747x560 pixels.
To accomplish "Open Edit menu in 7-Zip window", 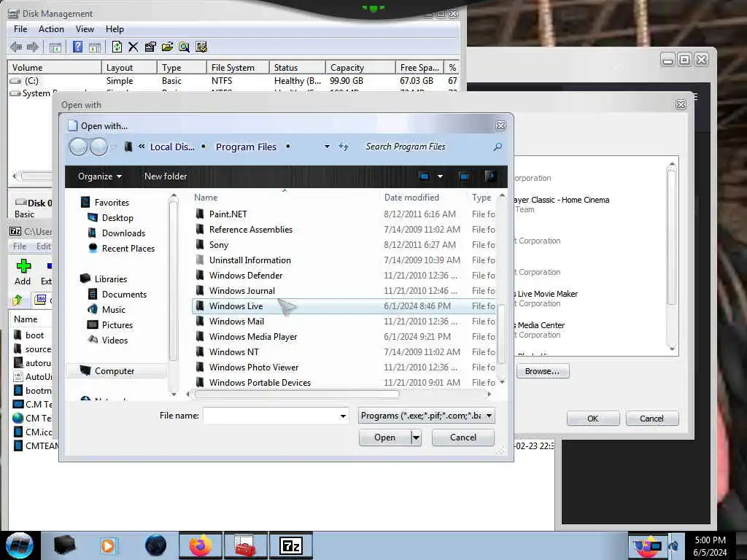I will point(43,246).
